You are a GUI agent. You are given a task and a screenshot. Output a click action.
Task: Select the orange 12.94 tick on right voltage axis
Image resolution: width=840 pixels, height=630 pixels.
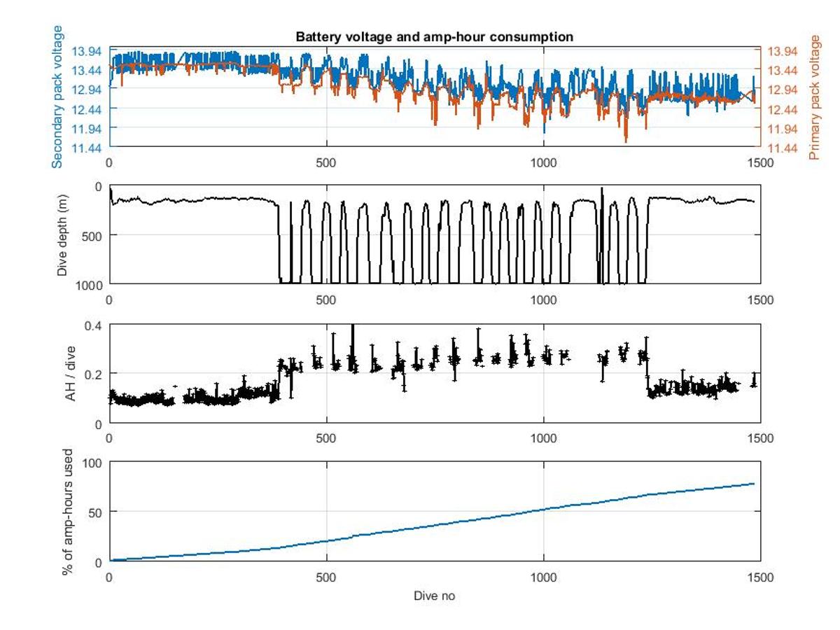click(x=783, y=90)
